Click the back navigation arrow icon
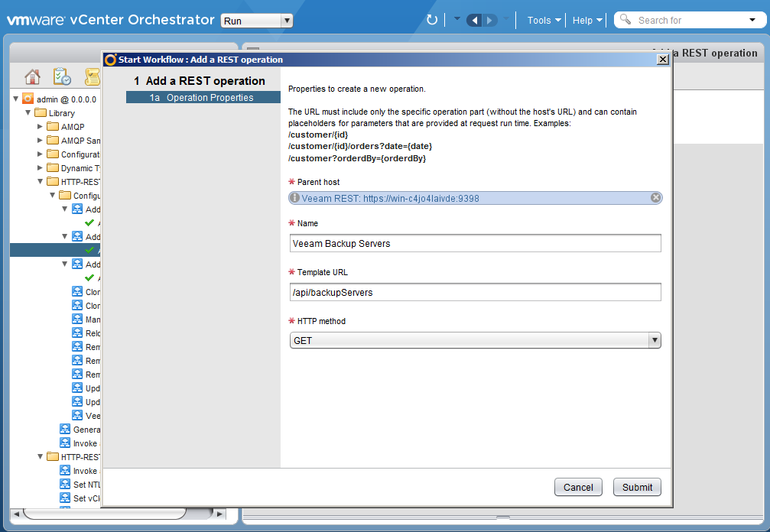770x532 pixels. coord(474,20)
